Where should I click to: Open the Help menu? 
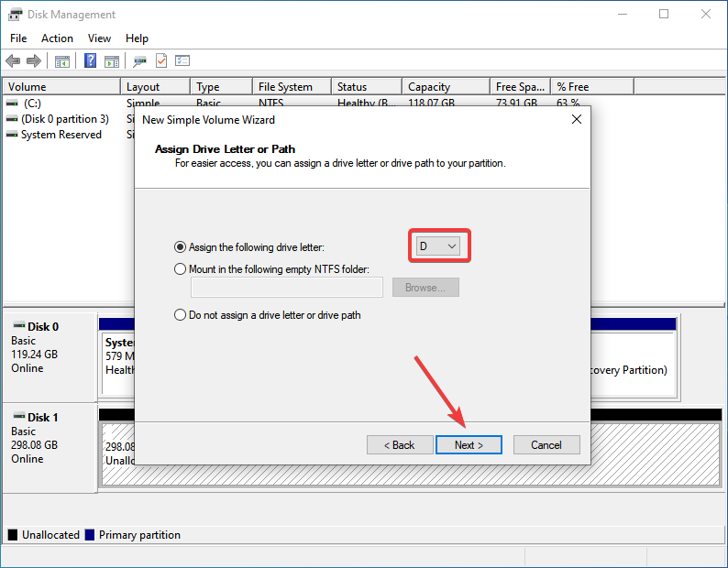[137, 38]
